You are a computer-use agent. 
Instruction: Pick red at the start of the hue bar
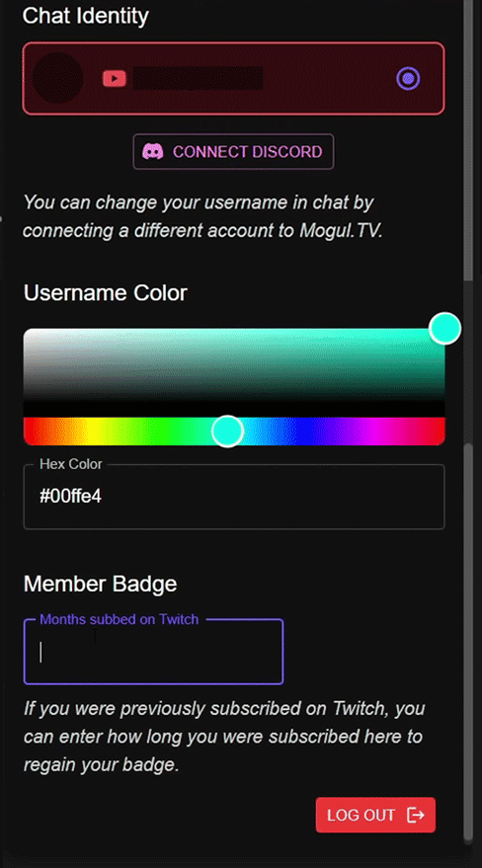[29, 432]
